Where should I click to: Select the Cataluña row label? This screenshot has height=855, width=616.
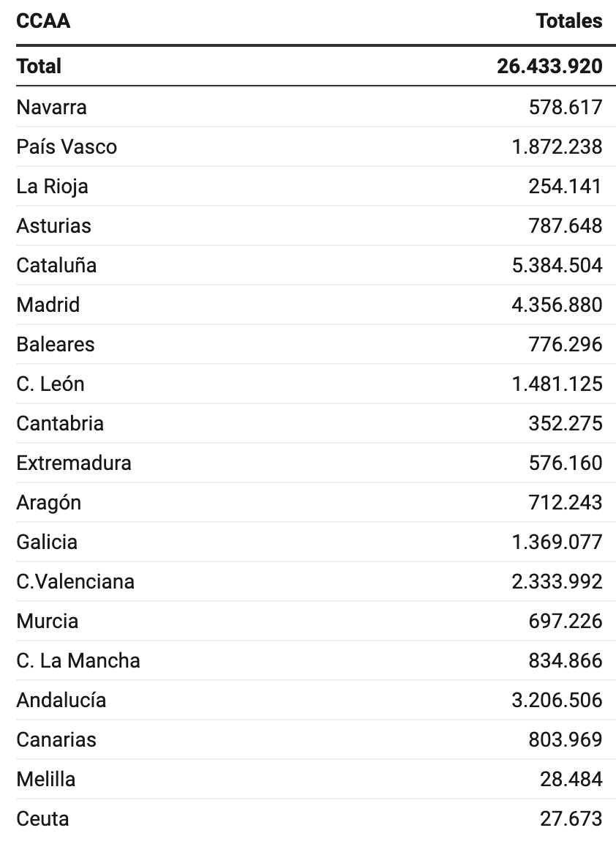pos(56,265)
